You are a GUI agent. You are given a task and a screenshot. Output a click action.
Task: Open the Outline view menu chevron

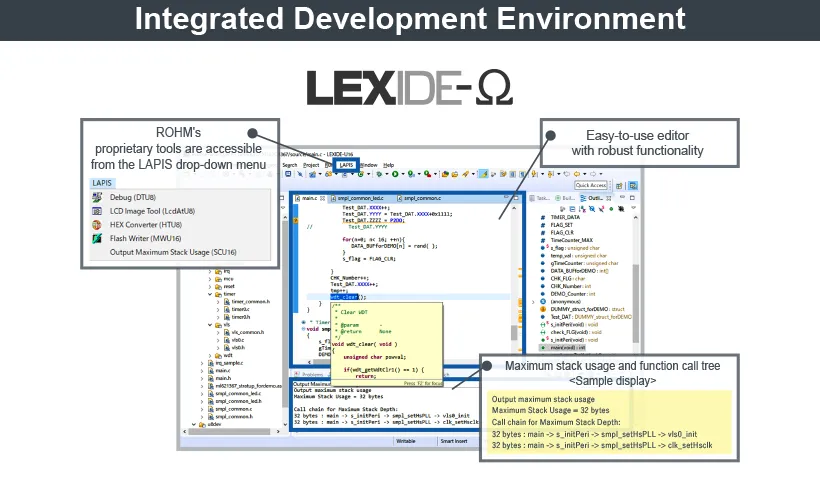pos(633,208)
